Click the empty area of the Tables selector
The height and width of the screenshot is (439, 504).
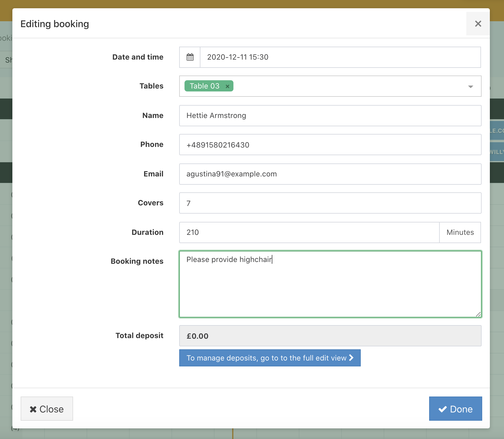point(348,86)
